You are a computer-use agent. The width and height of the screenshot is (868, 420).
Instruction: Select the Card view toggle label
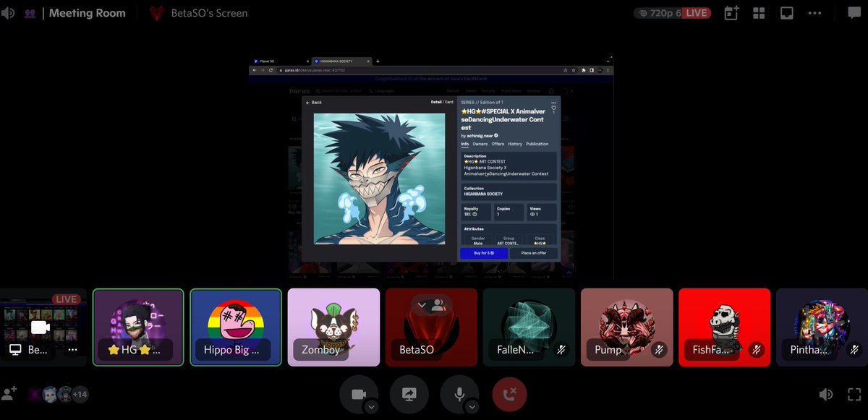coord(449,102)
